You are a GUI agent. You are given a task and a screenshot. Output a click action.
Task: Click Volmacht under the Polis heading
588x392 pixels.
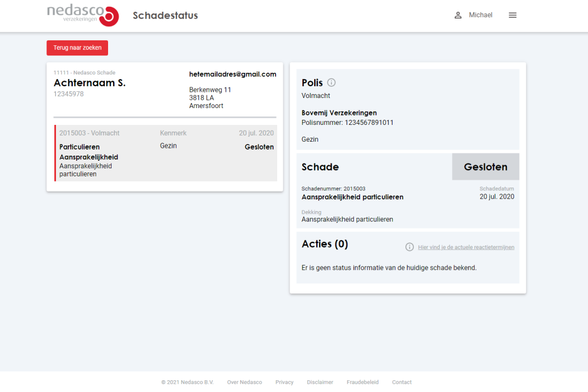click(316, 96)
